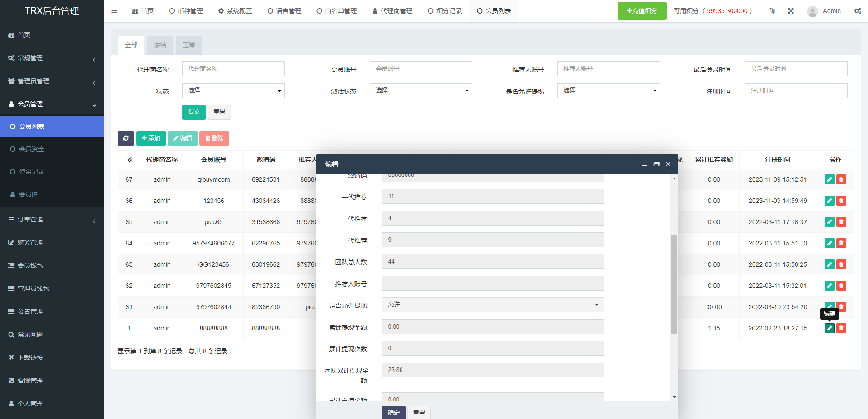Image resolution: width=868 pixels, height=419 pixels.
Task: Open 会员资金 in sidebar
Action: coord(32,149)
